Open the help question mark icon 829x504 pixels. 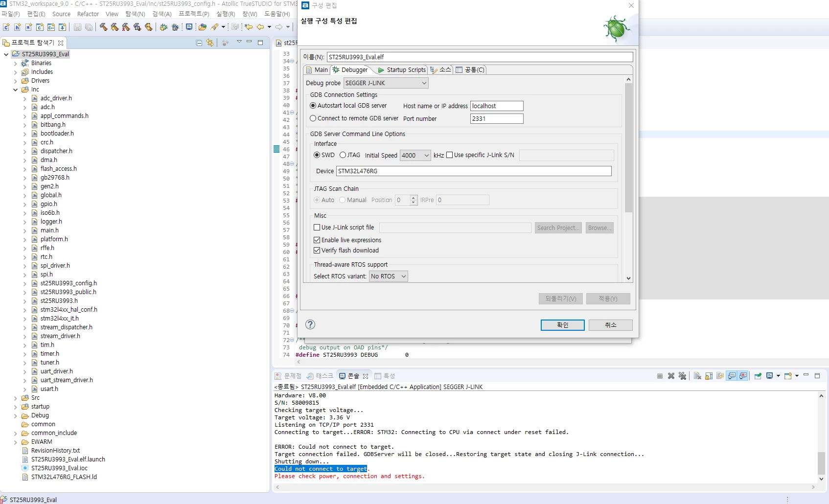(310, 324)
